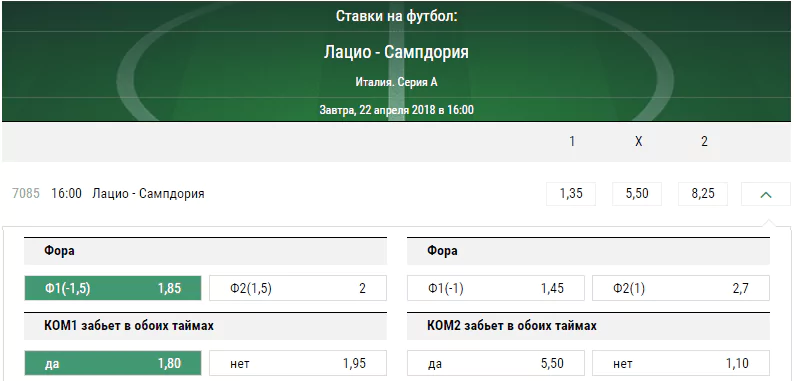794x381 pixels.
Task: Select home win odds 1,35
Action: [571, 194]
